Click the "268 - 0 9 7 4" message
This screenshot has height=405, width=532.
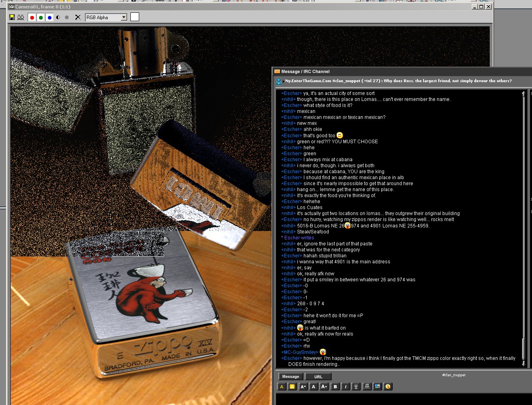(x=310, y=304)
